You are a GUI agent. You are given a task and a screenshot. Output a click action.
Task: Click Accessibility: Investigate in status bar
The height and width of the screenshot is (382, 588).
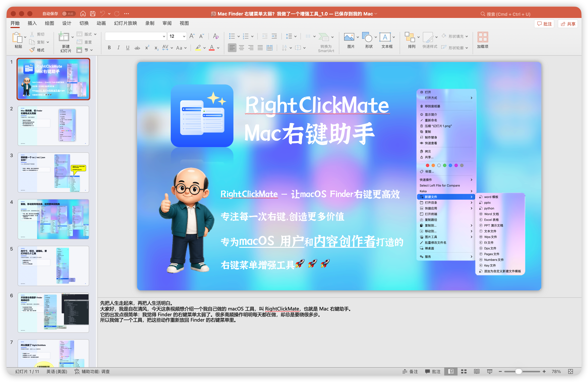point(92,371)
